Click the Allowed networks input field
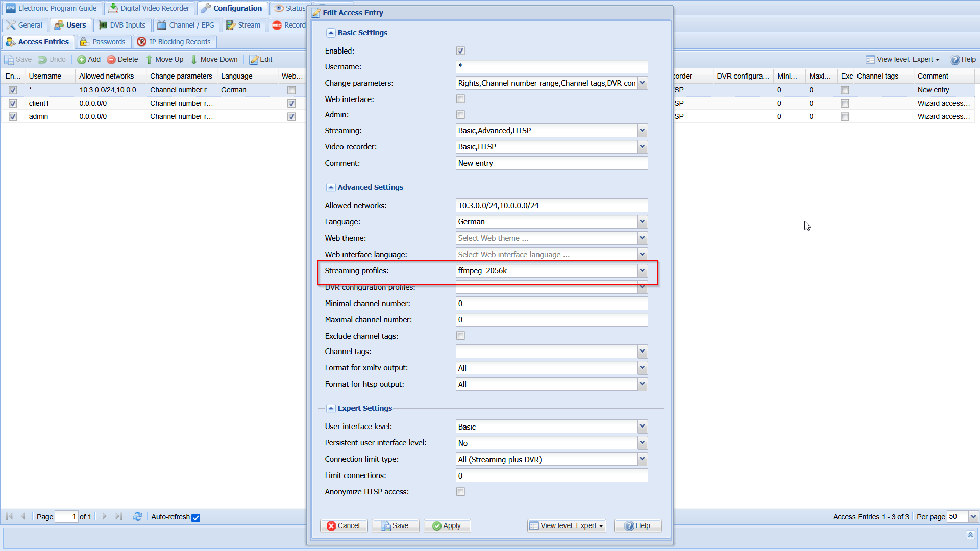980x551 pixels. point(551,206)
